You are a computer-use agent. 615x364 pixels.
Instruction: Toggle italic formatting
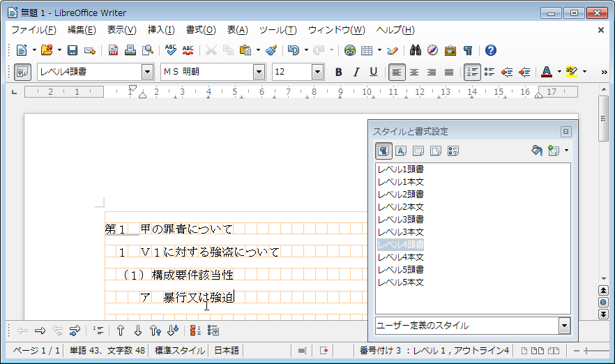pos(356,72)
